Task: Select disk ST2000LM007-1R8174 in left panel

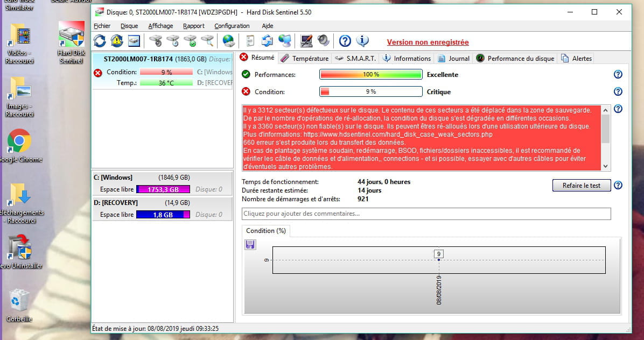Action: (163, 70)
